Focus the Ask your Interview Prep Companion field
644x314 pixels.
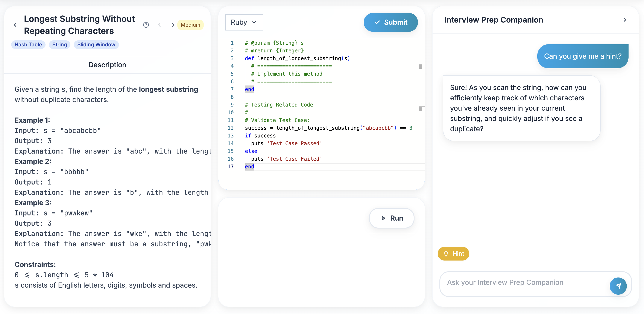tap(525, 282)
